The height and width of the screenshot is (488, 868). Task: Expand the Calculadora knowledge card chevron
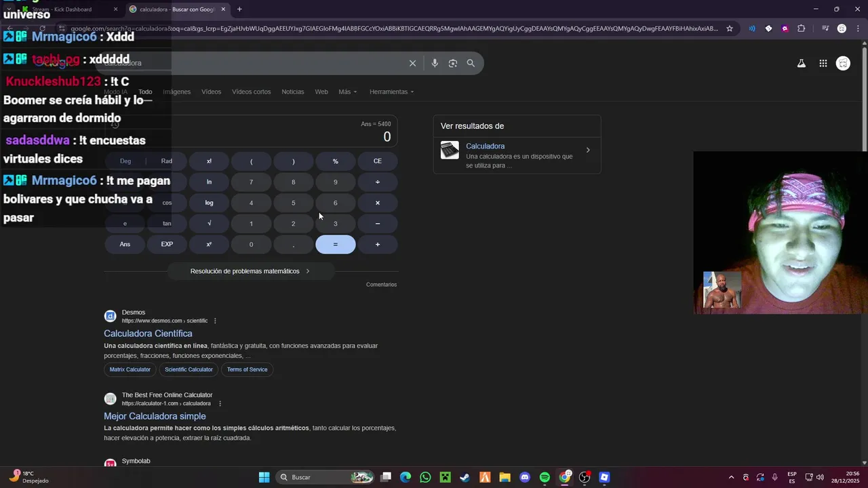tap(588, 150)
